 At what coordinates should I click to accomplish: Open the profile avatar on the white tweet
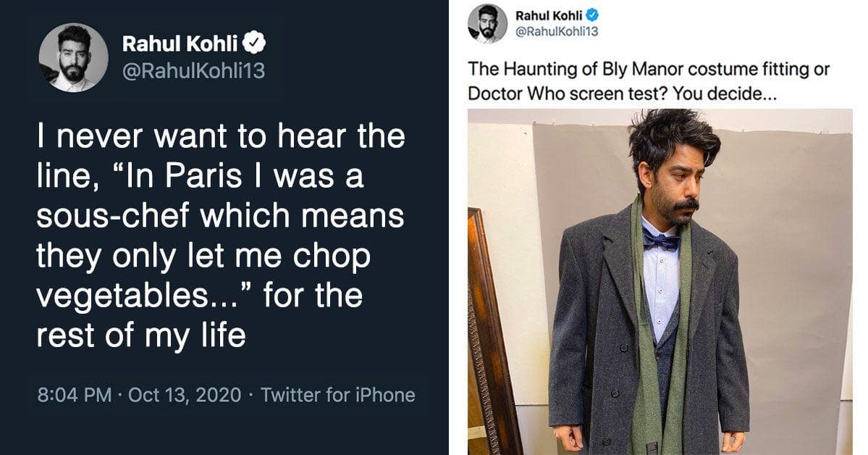point(487,24)
